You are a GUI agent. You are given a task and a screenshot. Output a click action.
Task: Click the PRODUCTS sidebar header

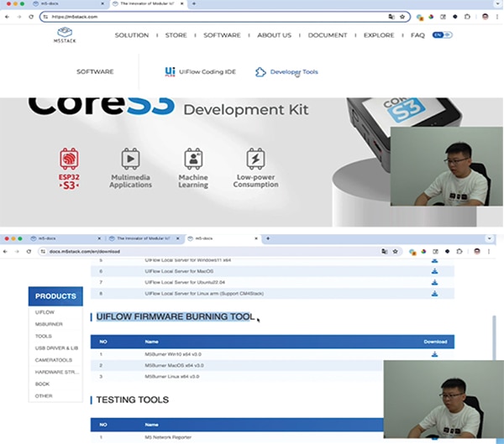click(x=55, y=296)
